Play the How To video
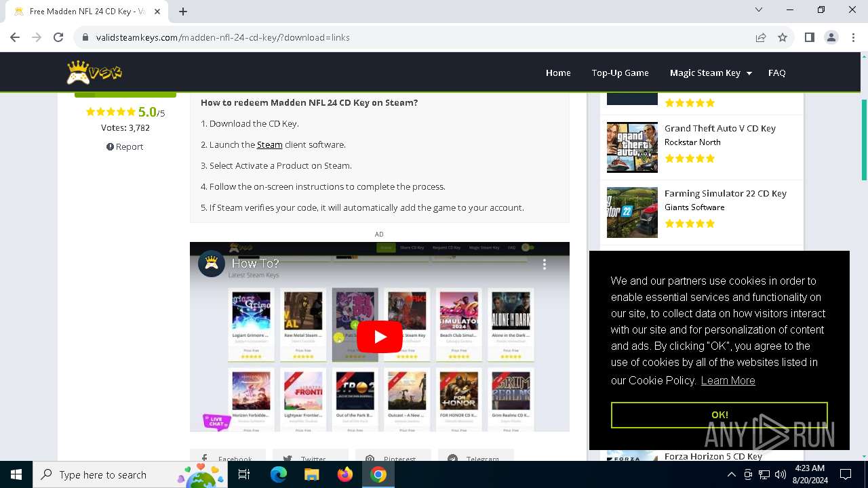Viewport: 868px width, 488px height. pyautogui.click(x=379, y=337)
